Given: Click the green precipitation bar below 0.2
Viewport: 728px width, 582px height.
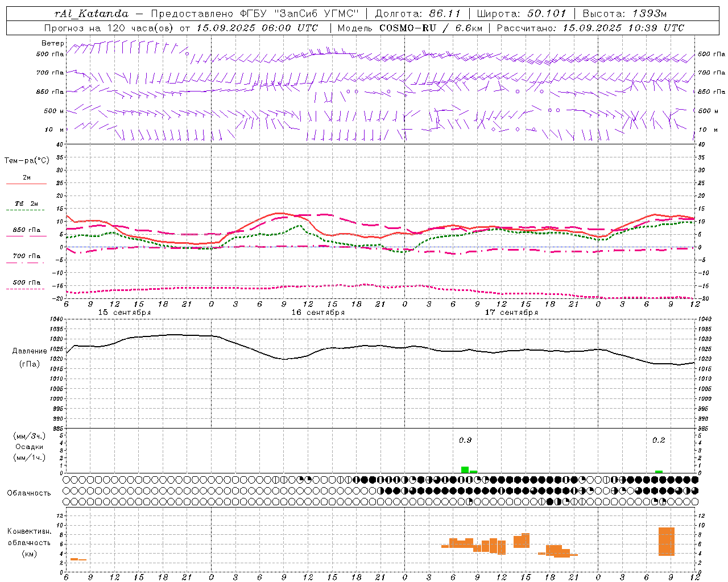Looking at the screenshot, I should tap(659, 472).
